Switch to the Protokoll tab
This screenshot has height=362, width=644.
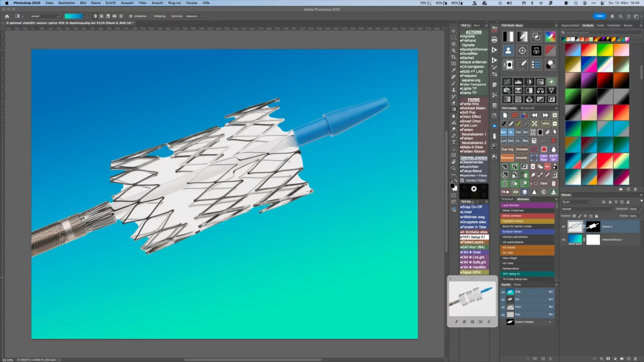507,199
